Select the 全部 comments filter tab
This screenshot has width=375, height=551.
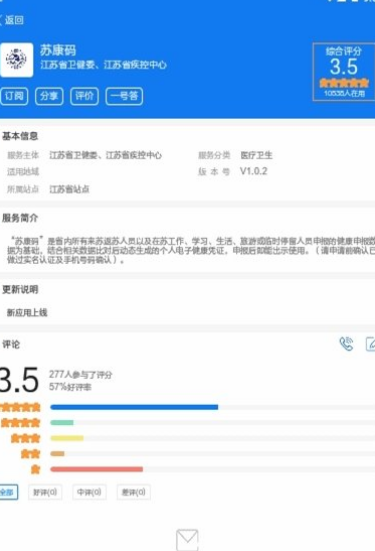(8, 492)
